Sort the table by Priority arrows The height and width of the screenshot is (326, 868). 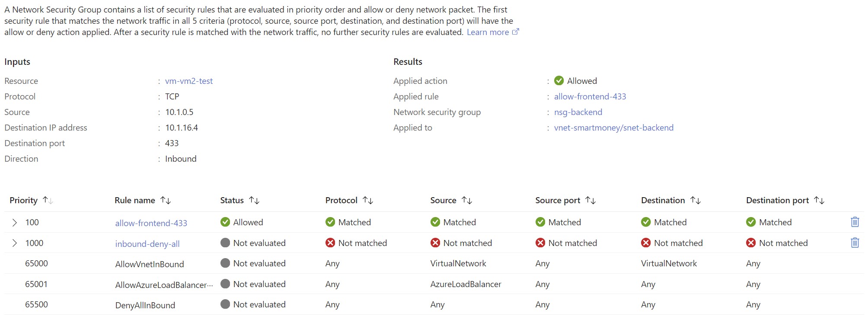pos(48,200)
